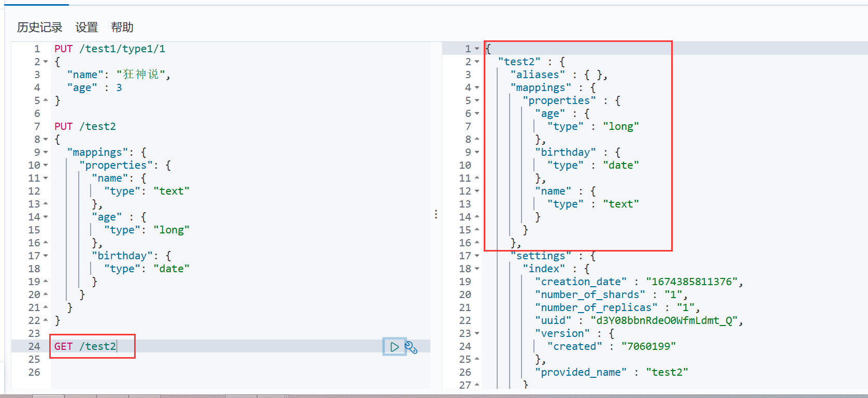868x398 pixels.
Task: Collapse output age block line 6
Action: coord(477,114)
